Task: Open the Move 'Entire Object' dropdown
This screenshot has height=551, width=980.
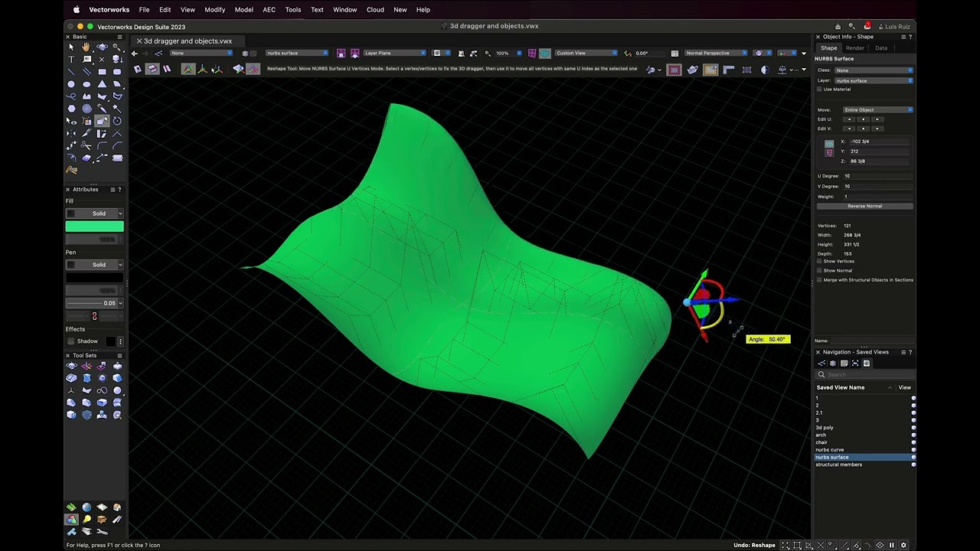Action: (x=877, y=109)
